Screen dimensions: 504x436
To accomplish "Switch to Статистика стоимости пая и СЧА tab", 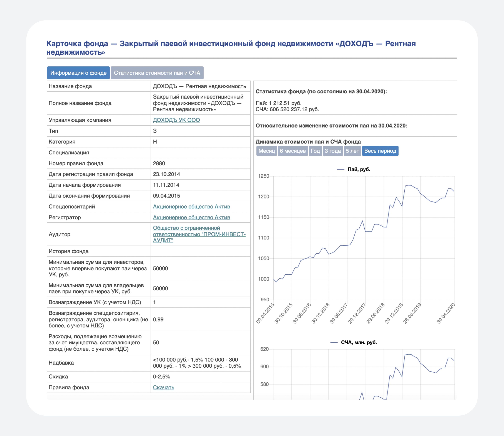I will [x=157, y=73].
